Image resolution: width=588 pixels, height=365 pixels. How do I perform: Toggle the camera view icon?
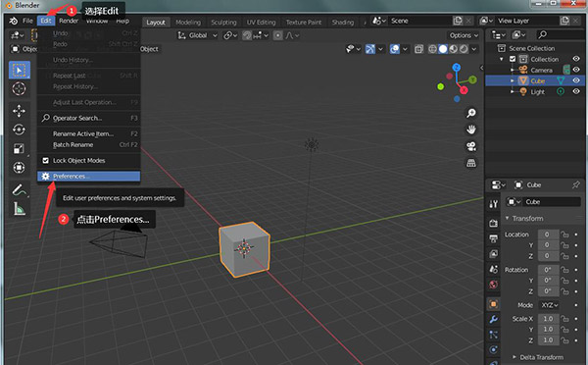(471, 146)
